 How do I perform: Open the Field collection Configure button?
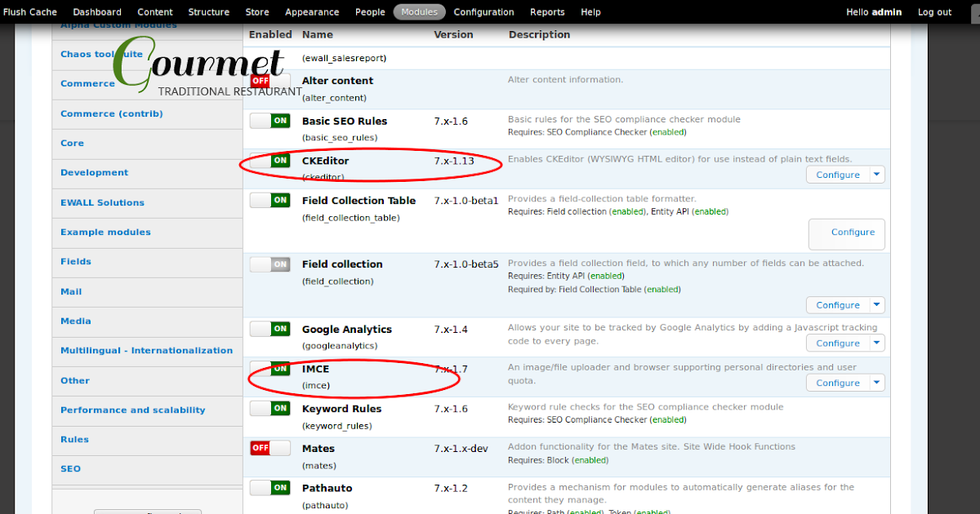(x=838, y=304)
